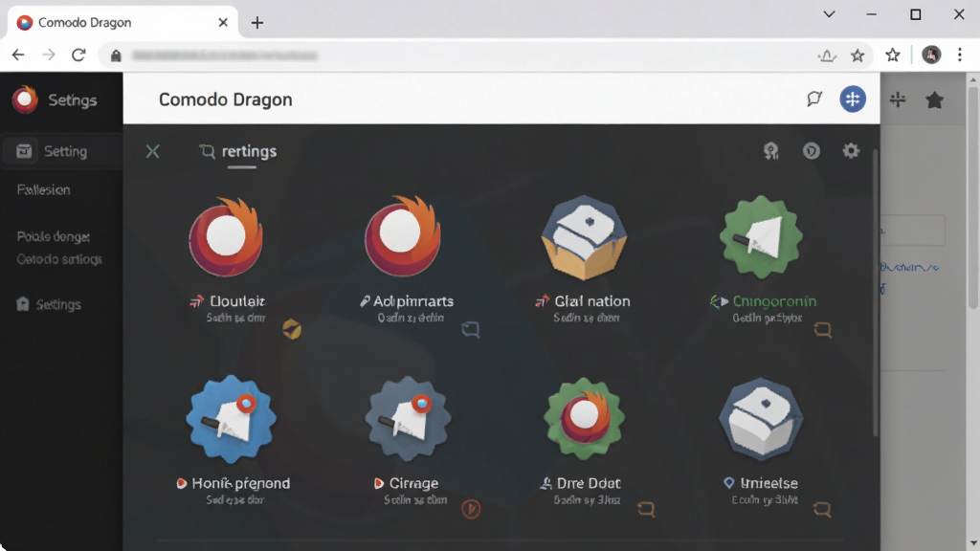The height and width of the screenshot is (551, 980).
Task: Click the gear icon in dark panel
Action: pos(851,150)
